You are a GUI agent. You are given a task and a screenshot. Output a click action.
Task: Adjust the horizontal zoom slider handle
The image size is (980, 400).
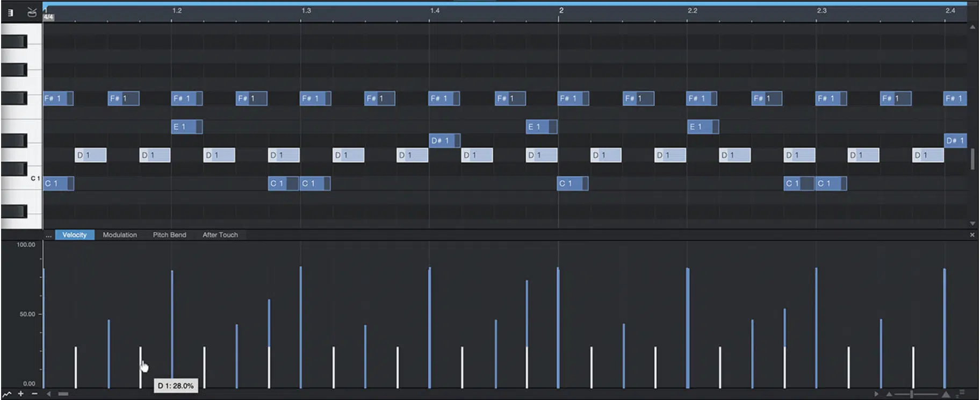[x=912, y=394]
